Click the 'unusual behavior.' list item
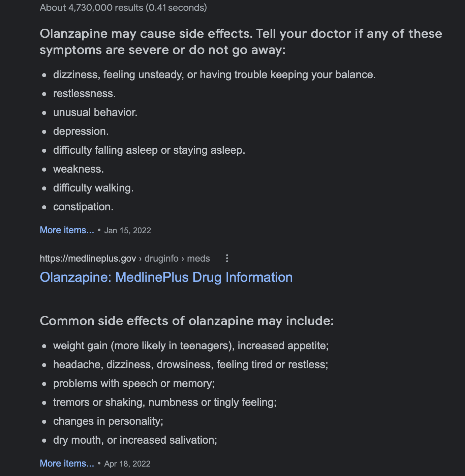 click(x=95, y=112)
